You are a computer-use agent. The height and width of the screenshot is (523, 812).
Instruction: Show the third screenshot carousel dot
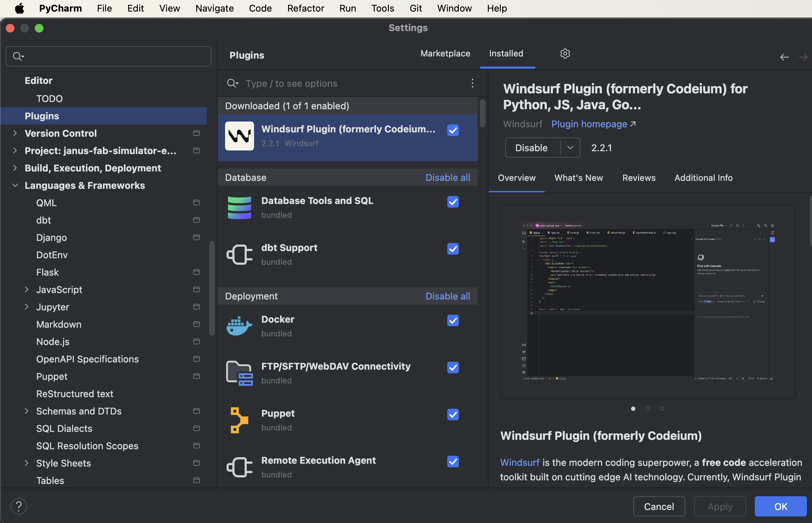[x=662, y=409]
